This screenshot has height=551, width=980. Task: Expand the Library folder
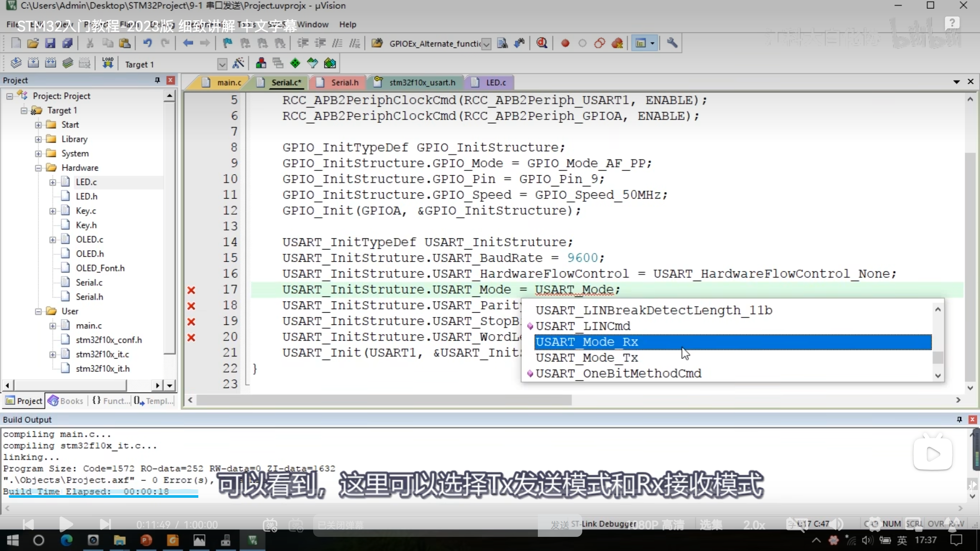click(x=38, y=139)
